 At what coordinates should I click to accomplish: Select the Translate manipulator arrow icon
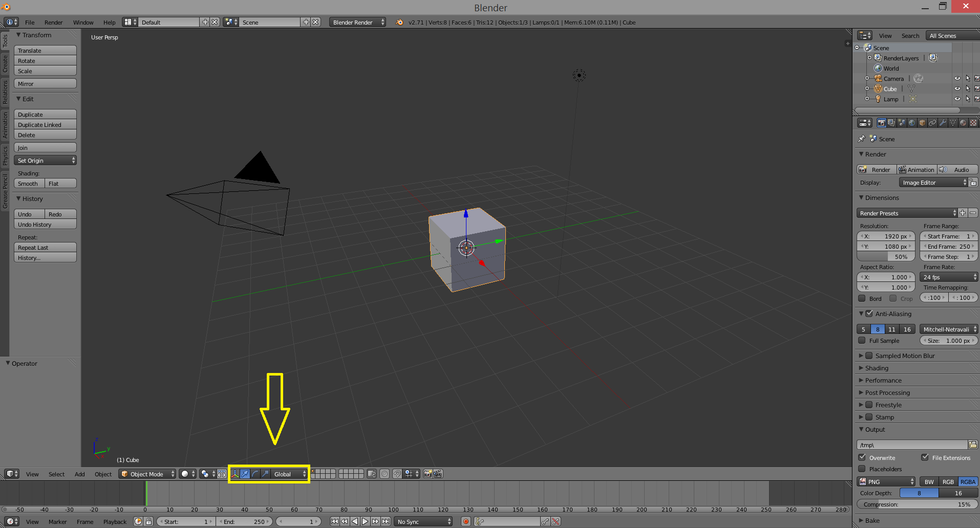pos(245,474)
